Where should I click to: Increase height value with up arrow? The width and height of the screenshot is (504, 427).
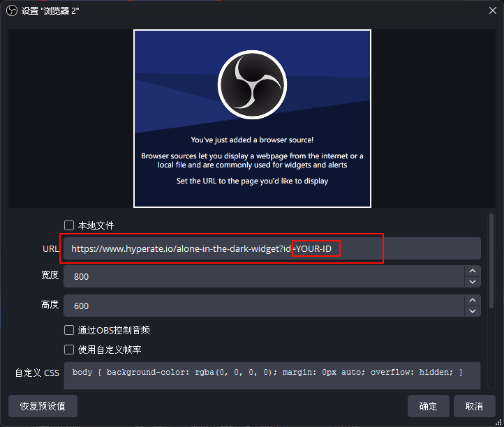(x=473, y=300)
